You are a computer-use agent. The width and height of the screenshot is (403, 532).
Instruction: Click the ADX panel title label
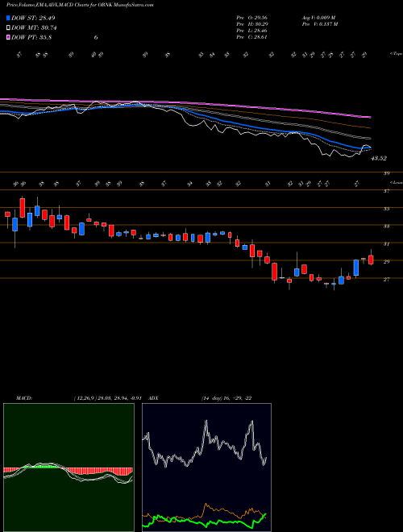click(x=153, y=398)
